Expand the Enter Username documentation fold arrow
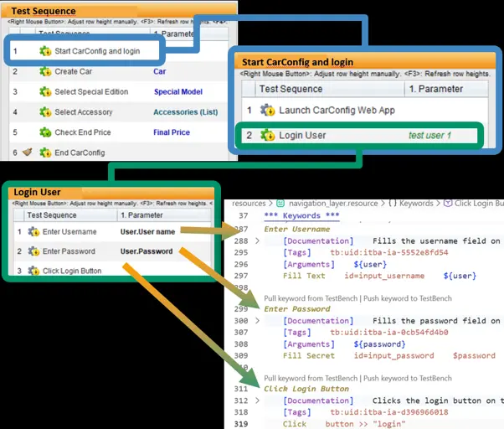504x429 pixels. tap(257, 240)
